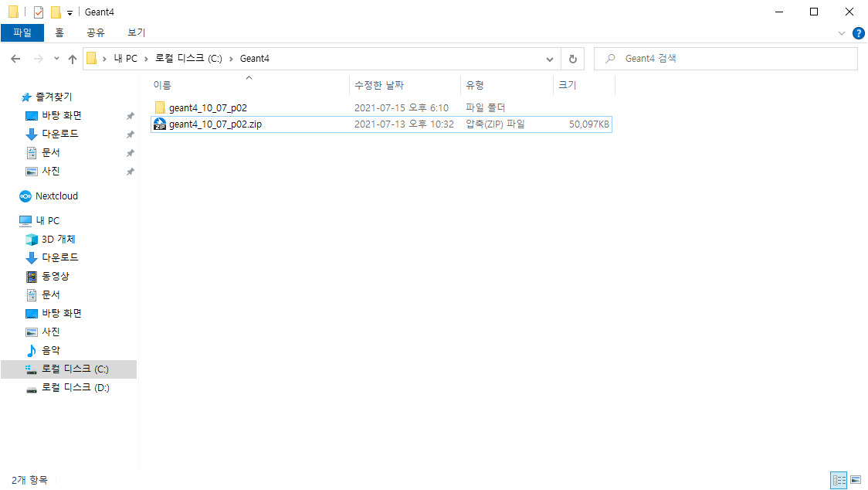This screenshot has width=868, height=490.
Task: Expand the ribbon with chevron
Action: pyautogui.click(x=842, y=33)
